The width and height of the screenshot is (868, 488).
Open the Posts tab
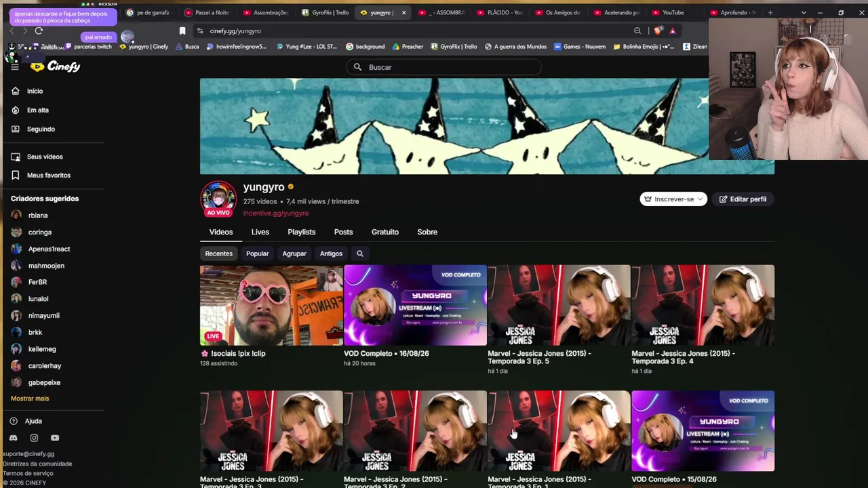pos(343,232)
